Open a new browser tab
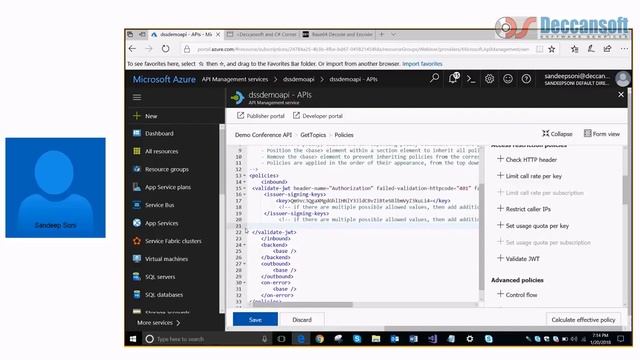This screenshot has width=640, height=360. 382,34
